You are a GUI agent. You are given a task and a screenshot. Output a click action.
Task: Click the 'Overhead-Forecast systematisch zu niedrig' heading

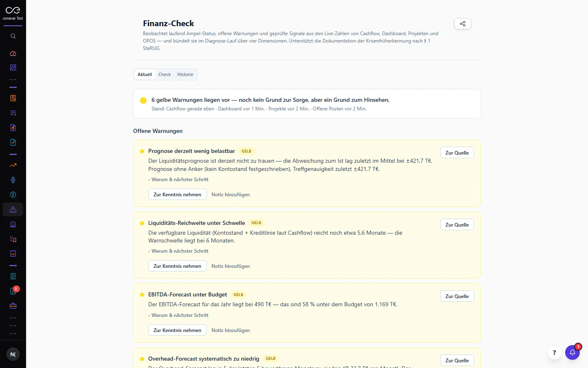[x=204, y=359]
